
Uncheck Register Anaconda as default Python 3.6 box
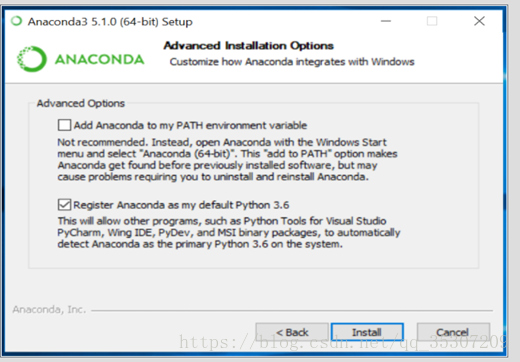coord(64,204)
